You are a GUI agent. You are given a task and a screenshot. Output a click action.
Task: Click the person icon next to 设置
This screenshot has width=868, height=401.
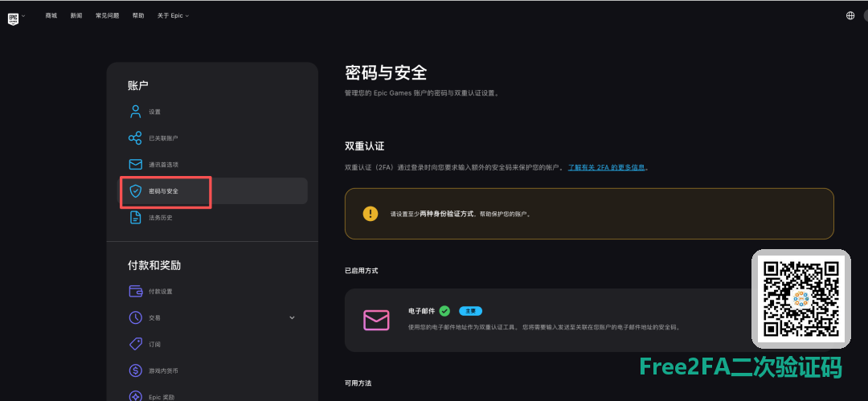[135, 112]
